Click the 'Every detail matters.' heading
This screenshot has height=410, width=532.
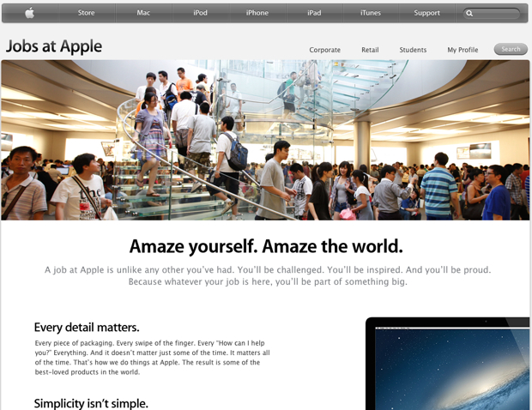tap(87, 328)
